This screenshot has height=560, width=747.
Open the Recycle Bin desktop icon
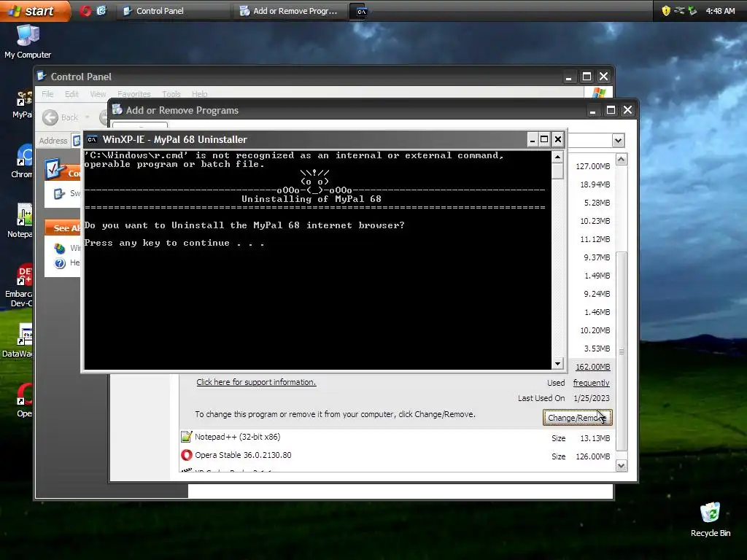point(711,520)
